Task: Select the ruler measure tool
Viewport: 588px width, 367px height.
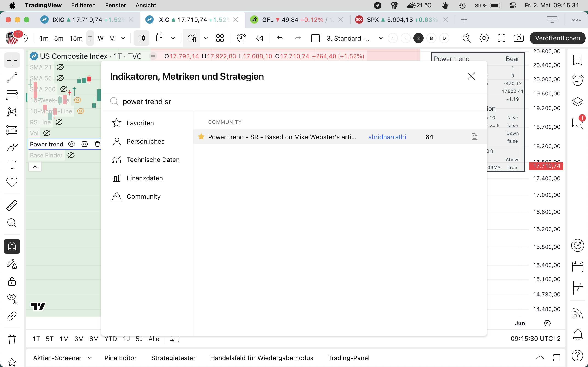Action: (x=12, y=206)
